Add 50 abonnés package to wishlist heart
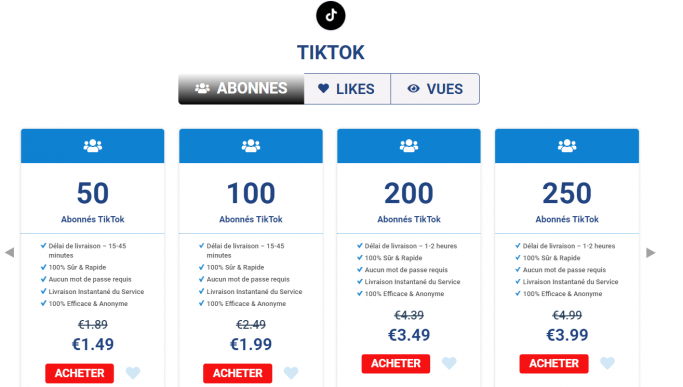Screen dimensions: 683x387 click(133, 373)
